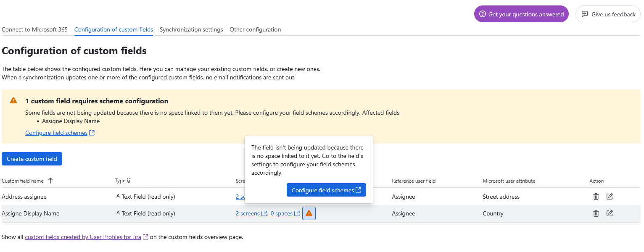Open Give us feedback
The width and height of the screenshot is (644, 252).
[608, 14]
